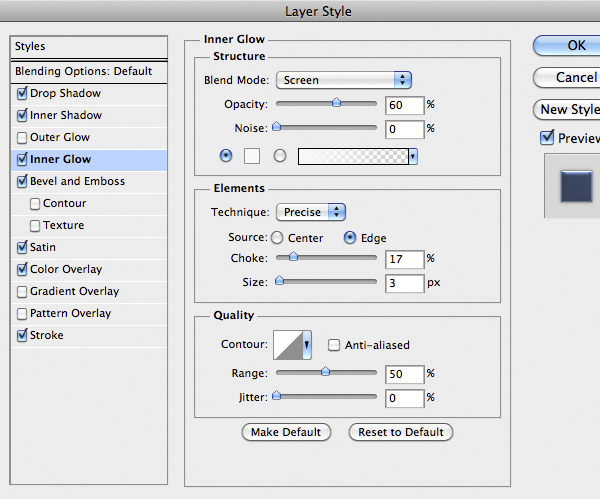The image size is (600, 499).
Task: Select Bevel and Emboss in styles list
Action: 77,182
